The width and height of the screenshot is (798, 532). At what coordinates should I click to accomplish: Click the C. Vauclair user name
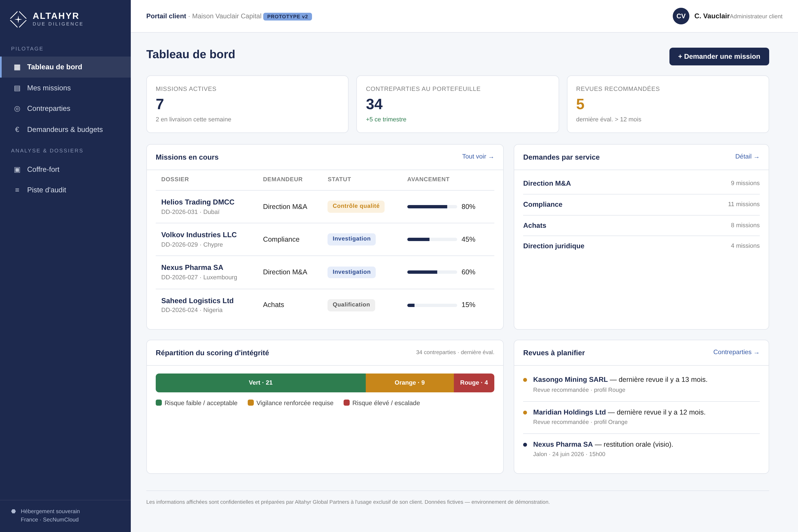(x=712, y=16)
